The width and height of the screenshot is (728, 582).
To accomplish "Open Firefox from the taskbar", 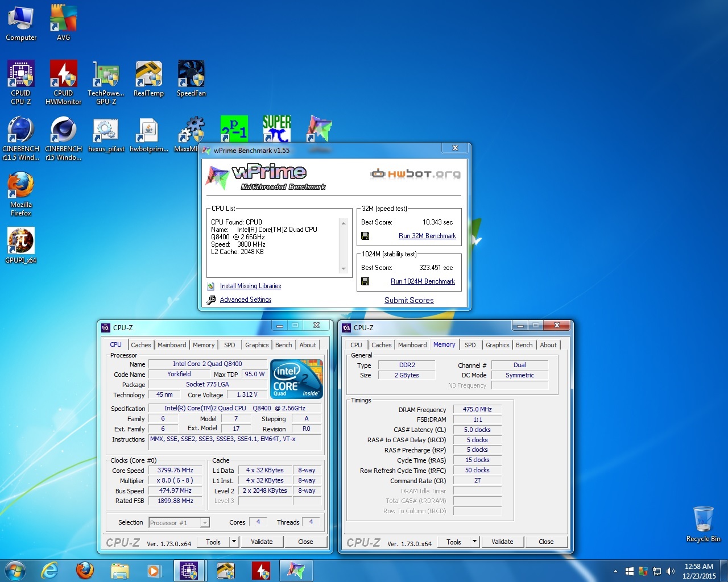I will tap(85, 571).
